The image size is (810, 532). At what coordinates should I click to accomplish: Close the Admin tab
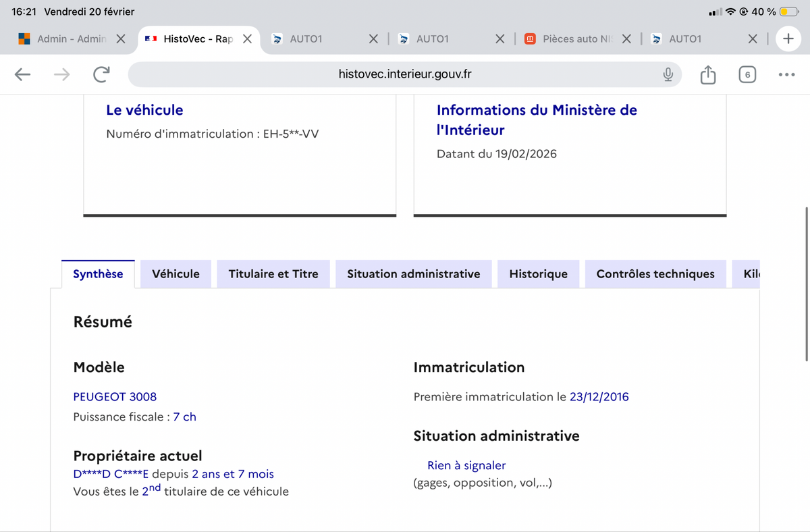[x=120, y=39]
